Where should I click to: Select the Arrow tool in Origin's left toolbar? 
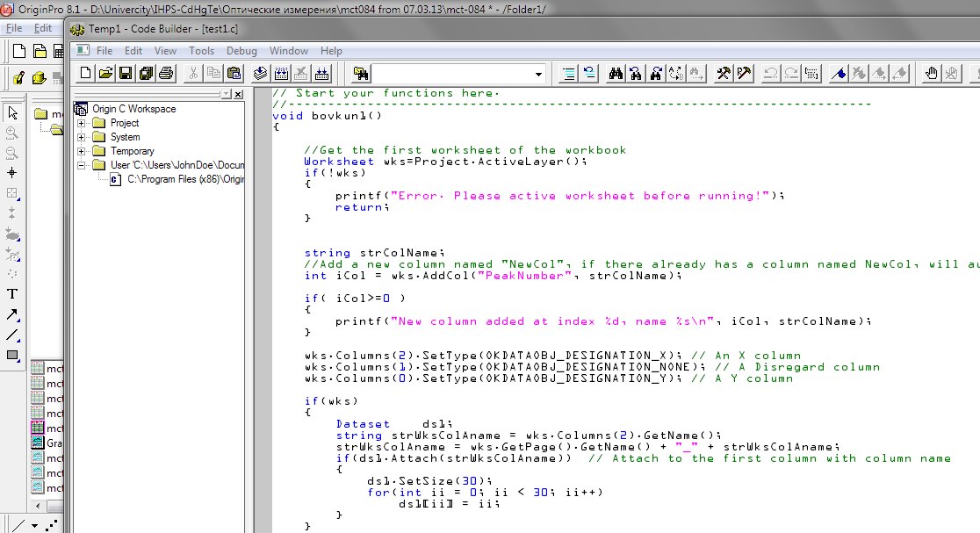pyautogui.click(x=12, y=314)
